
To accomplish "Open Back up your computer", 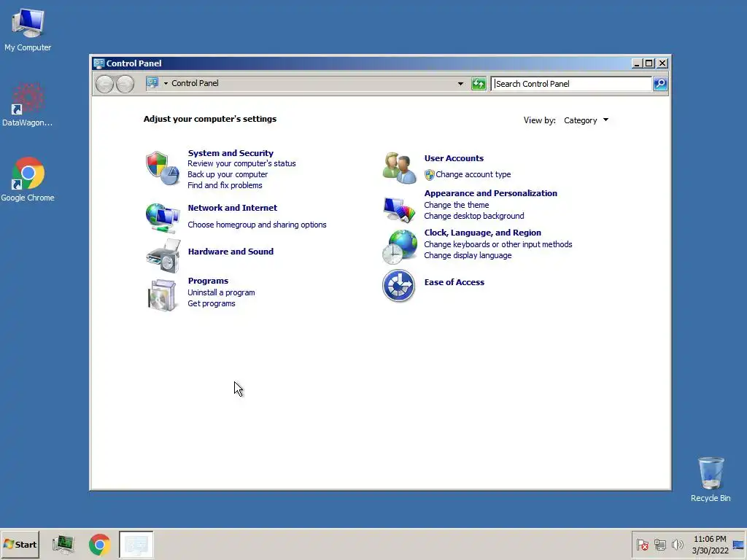I will 228,174.
